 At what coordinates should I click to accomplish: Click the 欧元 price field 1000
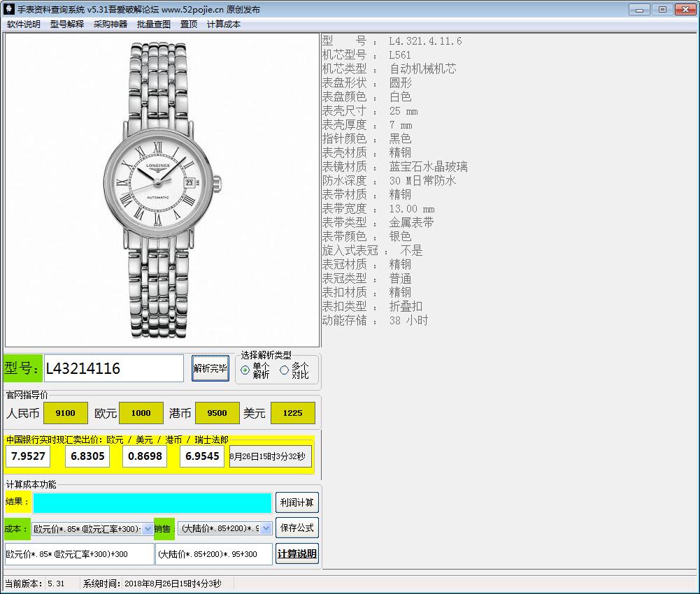(x=141, y=413)
